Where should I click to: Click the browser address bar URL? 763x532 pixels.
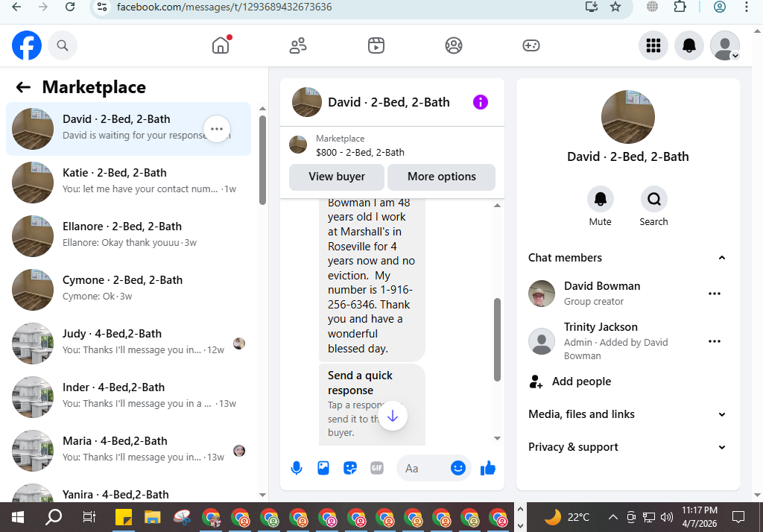[x=224, y=7]
